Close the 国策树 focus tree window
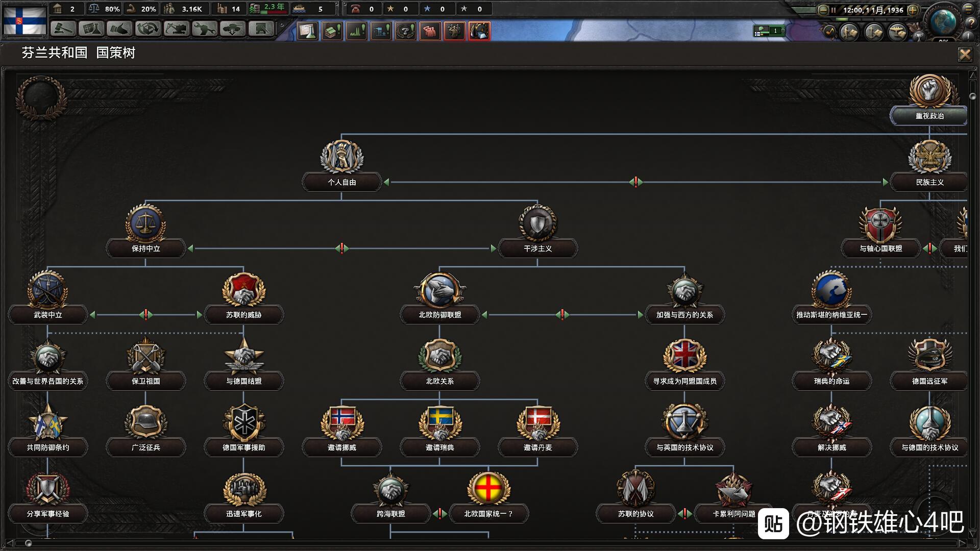The height and width of the screenshot is (551, 980). point(965,54)
